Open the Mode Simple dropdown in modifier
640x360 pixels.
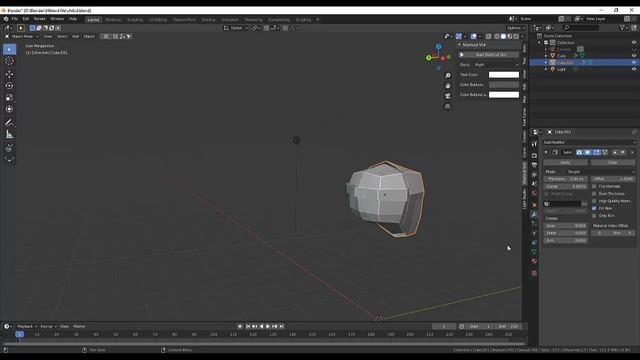coord(600,172)
